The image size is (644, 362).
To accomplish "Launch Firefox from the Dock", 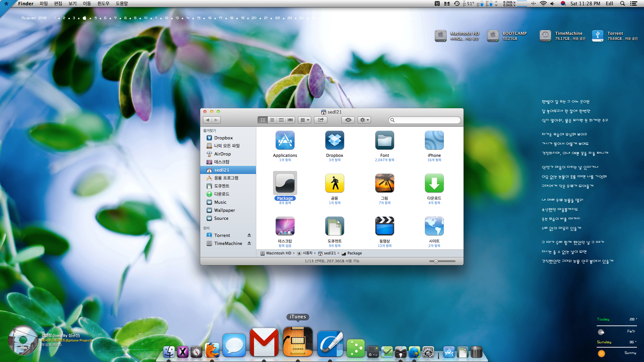I will tap(212, 351).
